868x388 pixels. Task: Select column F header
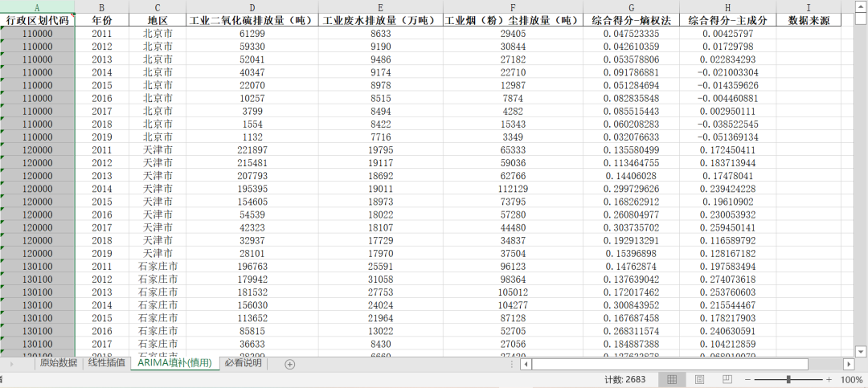(x=513, y=7)
